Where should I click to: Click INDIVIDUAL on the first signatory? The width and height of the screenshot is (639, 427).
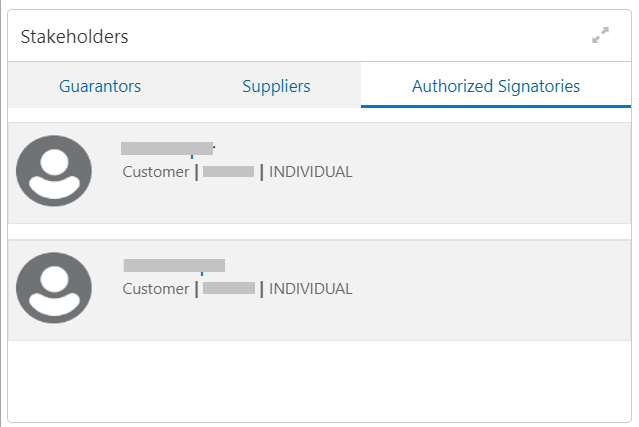(x=311, y=172)
